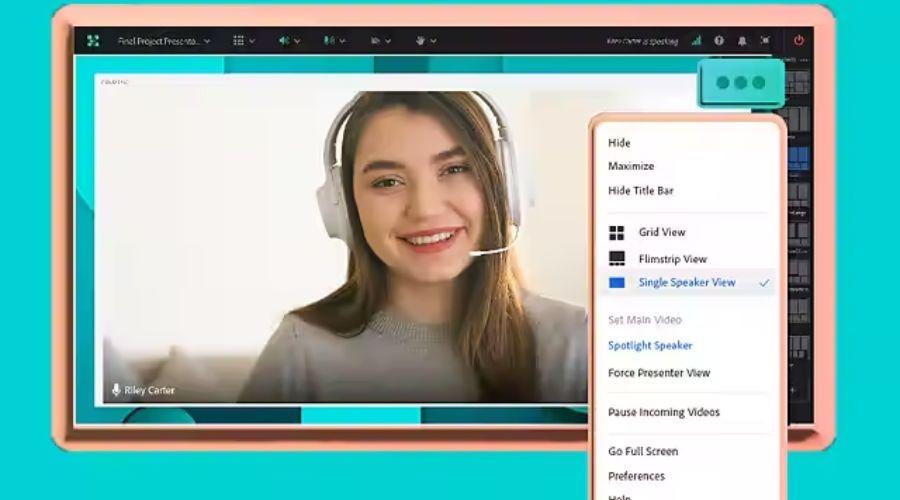Expand the webcam options chevron
The image size is (900, 500).
pos(388,41)
